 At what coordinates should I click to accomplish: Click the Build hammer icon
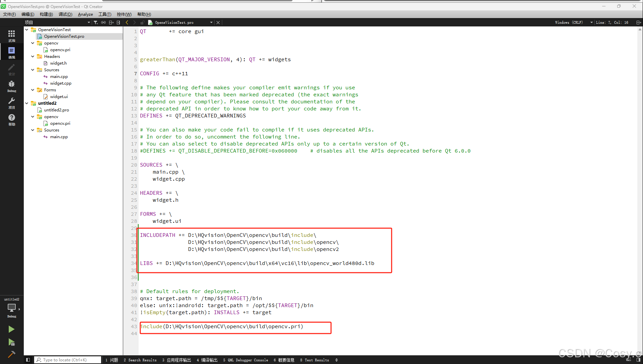tap(11, 354)
